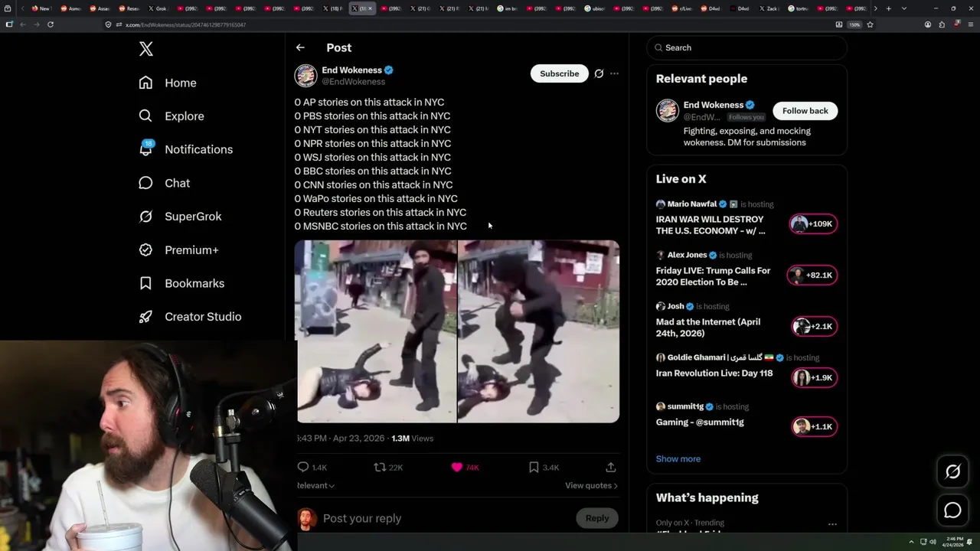Open taskbar clock showing 2:46 PM
The image size is (980, 551).
[x=955, y=542]
